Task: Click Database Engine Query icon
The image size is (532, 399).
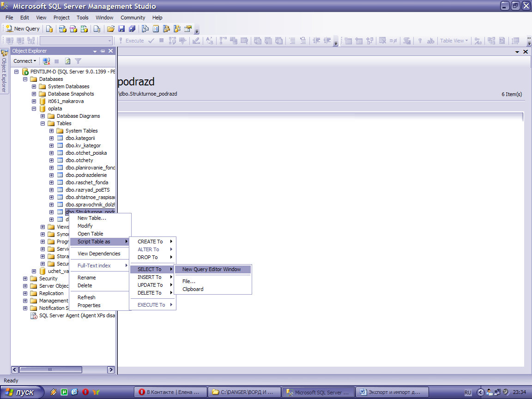Action: (x=49, y=29)
